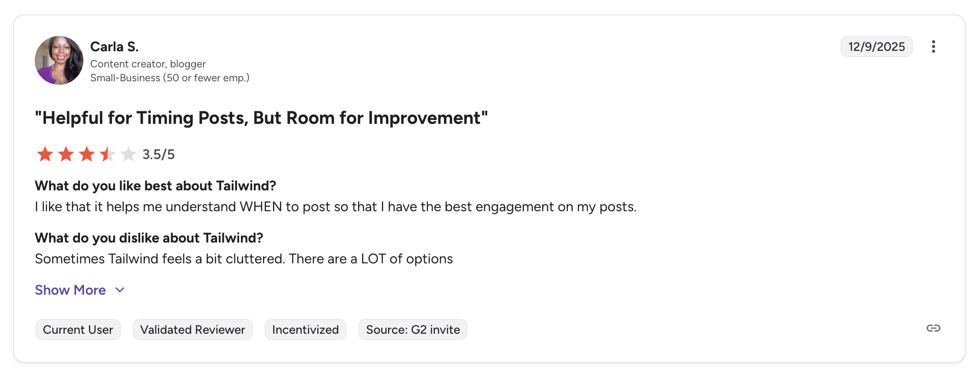Click the Content creator, blogger subtitle

[148, 63]
